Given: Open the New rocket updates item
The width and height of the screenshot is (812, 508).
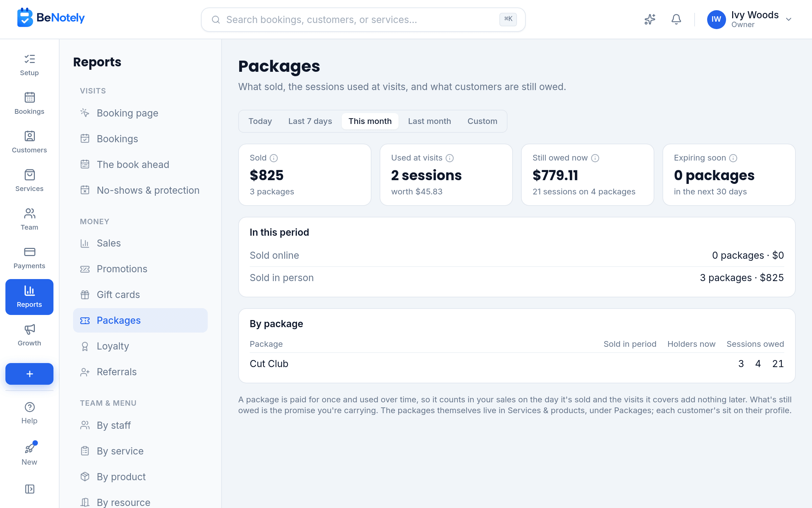Looking at the screenshot, I should 29,454.
